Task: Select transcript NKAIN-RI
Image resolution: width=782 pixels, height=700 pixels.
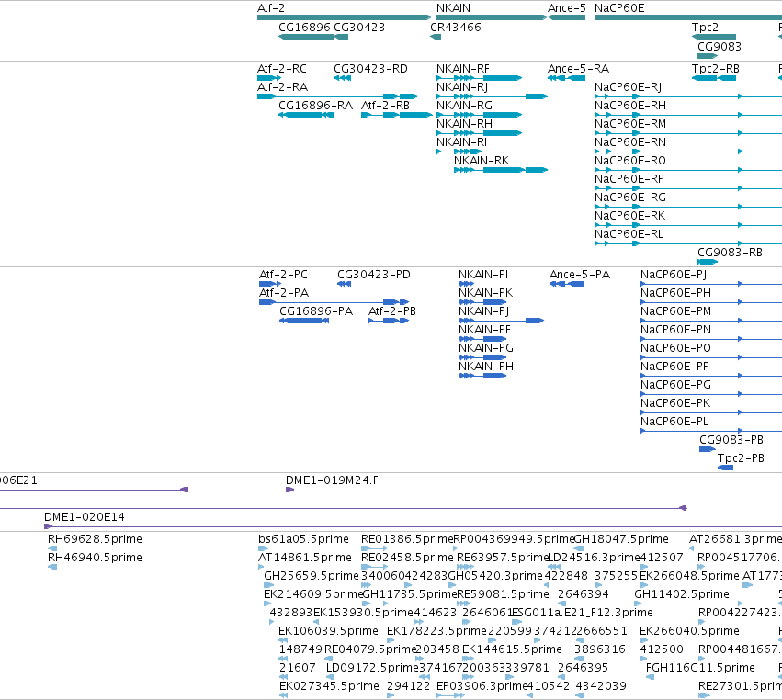Action: [459, 152]
